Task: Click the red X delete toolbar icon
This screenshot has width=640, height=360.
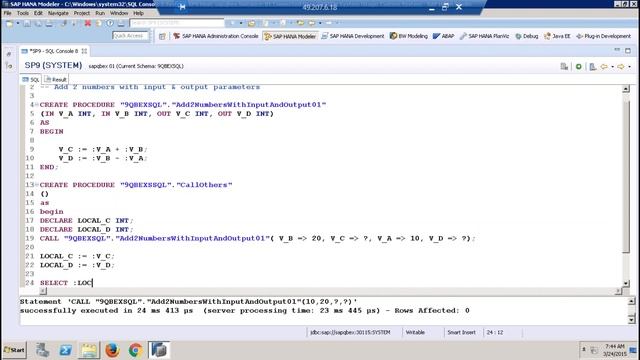Action: click(x=87, y=23)
